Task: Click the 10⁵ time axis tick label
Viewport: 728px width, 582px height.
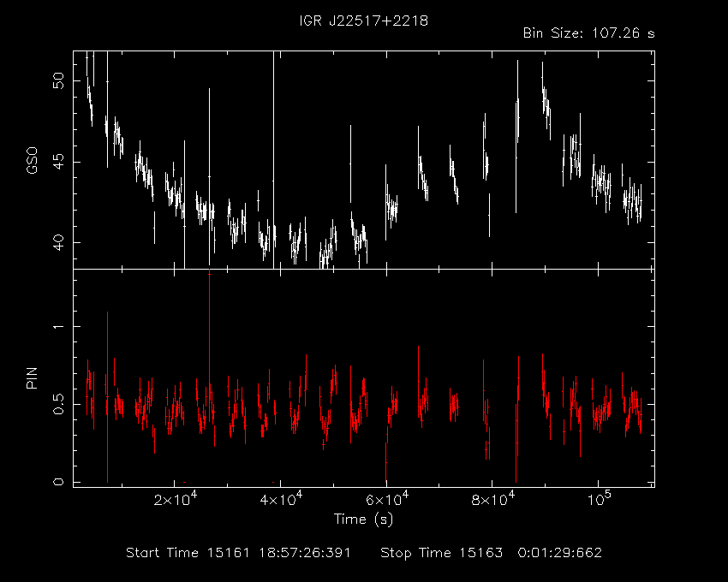Action: 599,500
